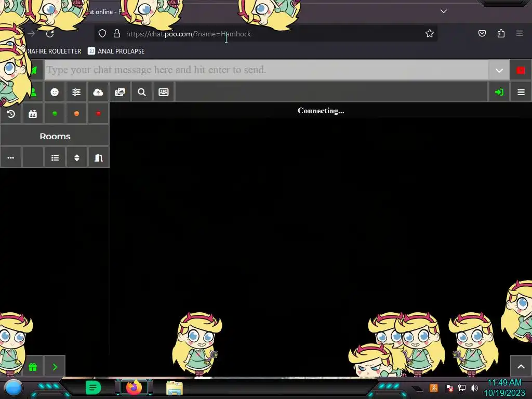Click the Start orb button
Viewport: 532px width, 399px height.
(14, 388)
